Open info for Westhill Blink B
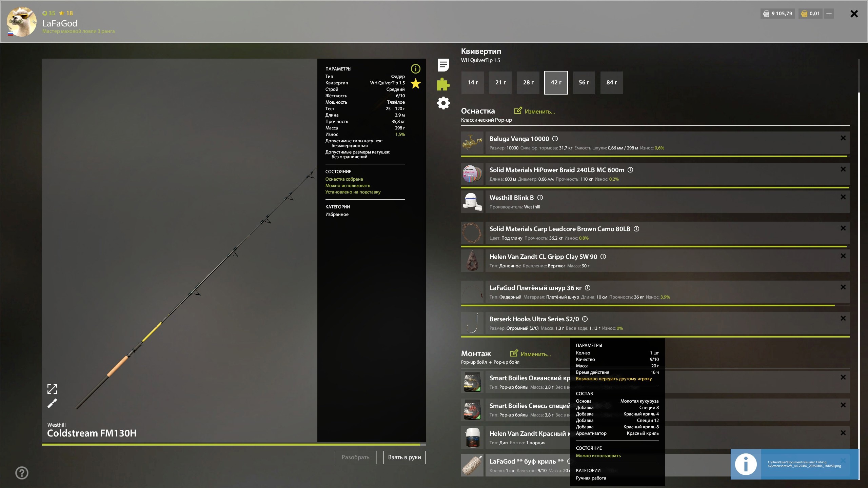 pos(540,198)
